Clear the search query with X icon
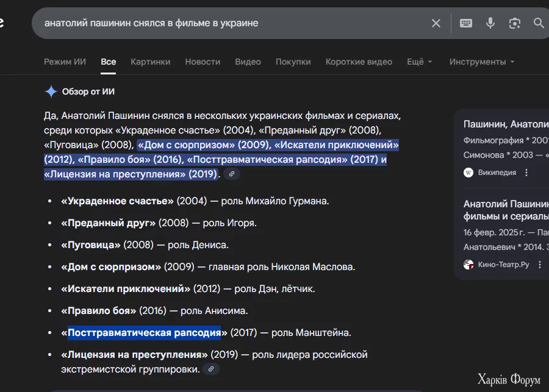This screenshot has height=392, width=549. point(436,23)
